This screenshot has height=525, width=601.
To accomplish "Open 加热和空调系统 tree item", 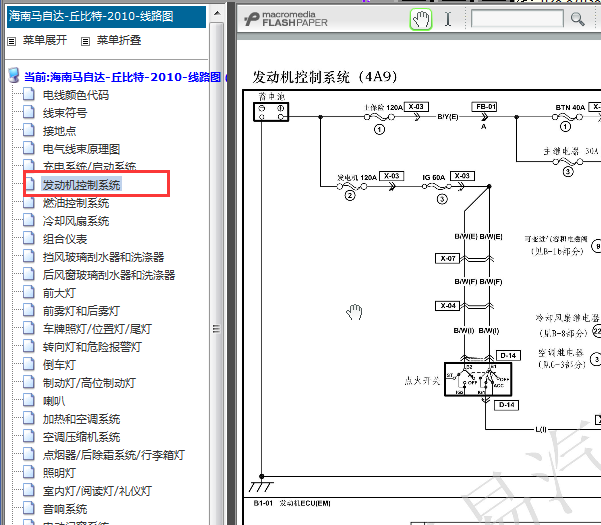I will pyautogui.click(x=81, y=419).
